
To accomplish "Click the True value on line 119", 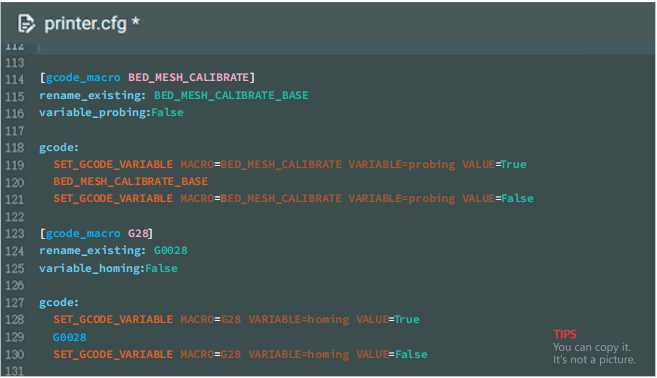I will click(514, 164).
